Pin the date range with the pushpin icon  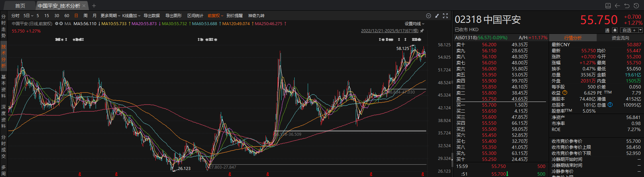pos(422,31)
